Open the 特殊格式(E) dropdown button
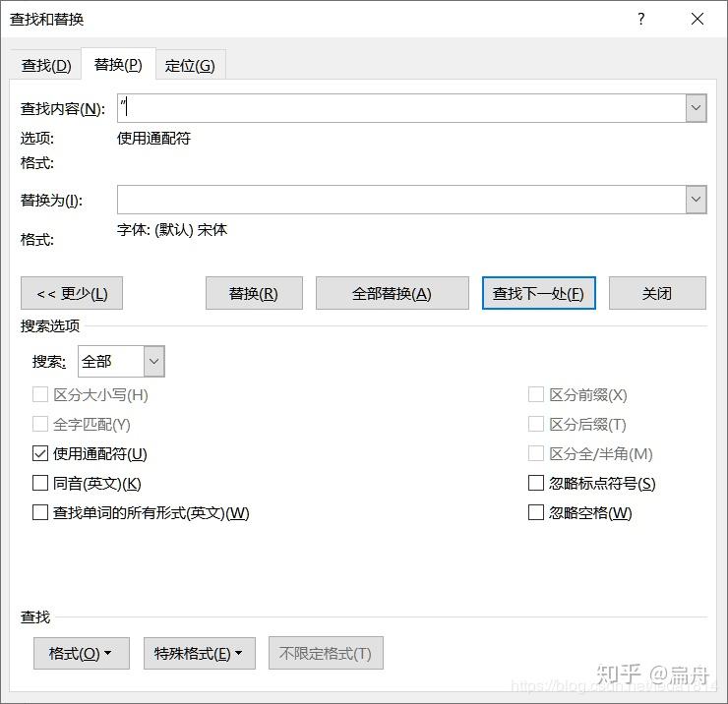 tap(200, 654)
